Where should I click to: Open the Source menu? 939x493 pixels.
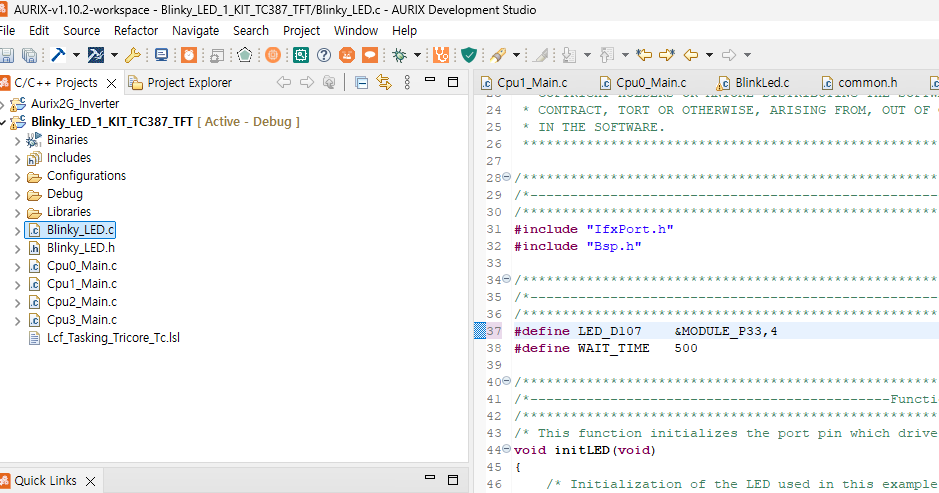(81, 31)
